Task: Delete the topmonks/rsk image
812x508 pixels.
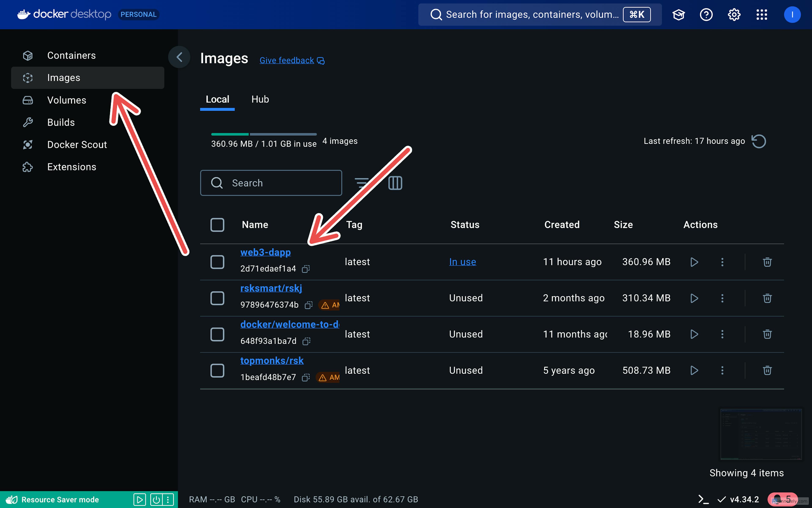Action: point(767,370)
